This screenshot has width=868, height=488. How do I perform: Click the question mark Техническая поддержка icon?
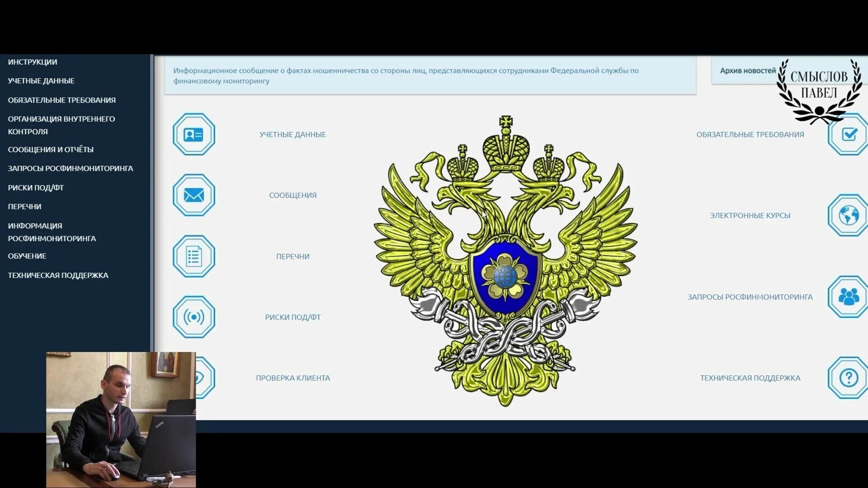tap(849, 378)
